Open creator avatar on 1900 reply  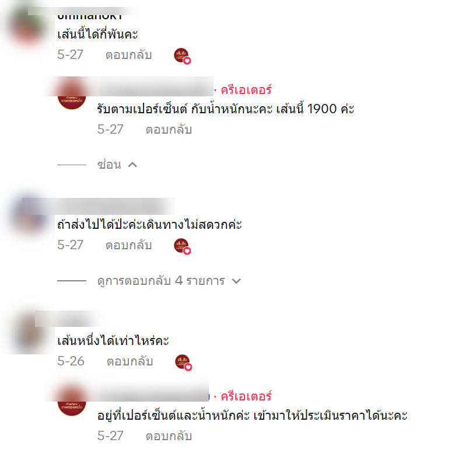72,95
